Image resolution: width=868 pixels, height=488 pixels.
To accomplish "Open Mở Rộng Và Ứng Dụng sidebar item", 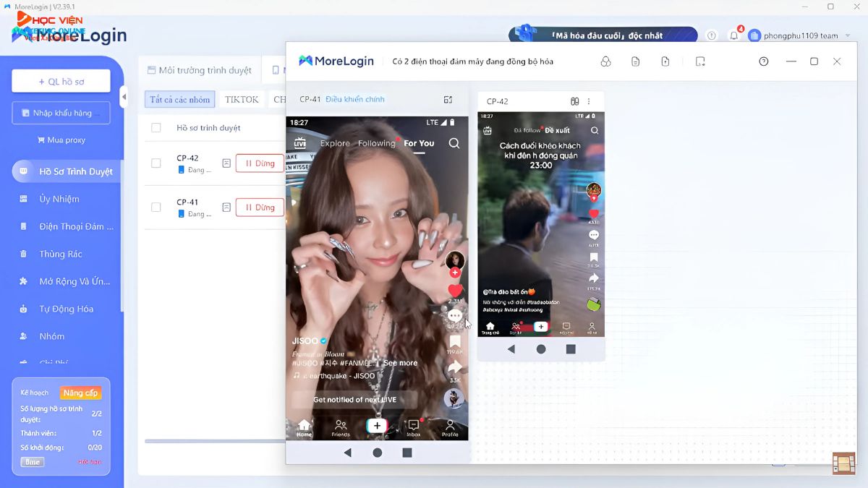I will pos(66,281).
